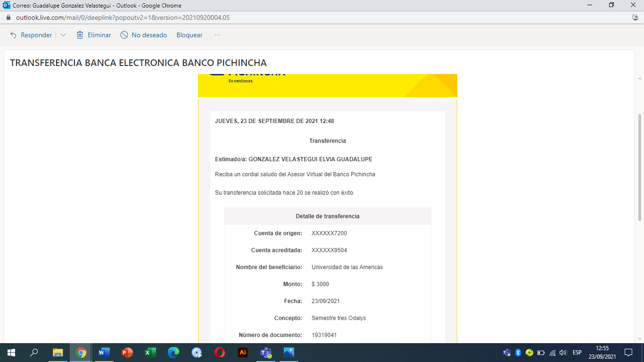Image resolution: width=644 pixels, height=362 pixels.
Task: Open Windows Start menu
Action: (11, 353)
